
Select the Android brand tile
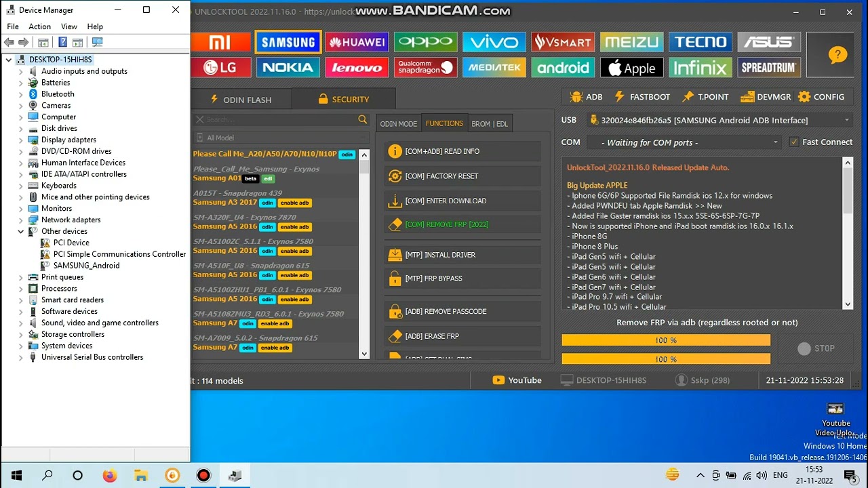(563, 67)
